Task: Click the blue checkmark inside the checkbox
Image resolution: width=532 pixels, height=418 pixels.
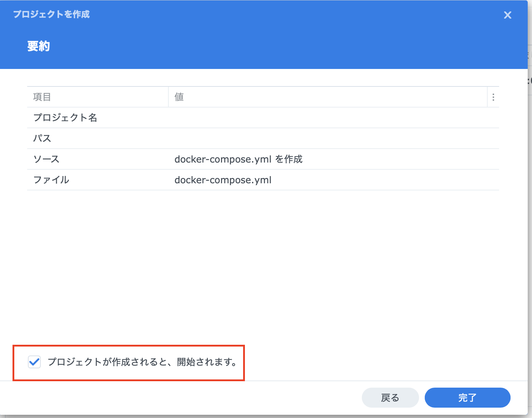Action: click(x=34, y=362)
